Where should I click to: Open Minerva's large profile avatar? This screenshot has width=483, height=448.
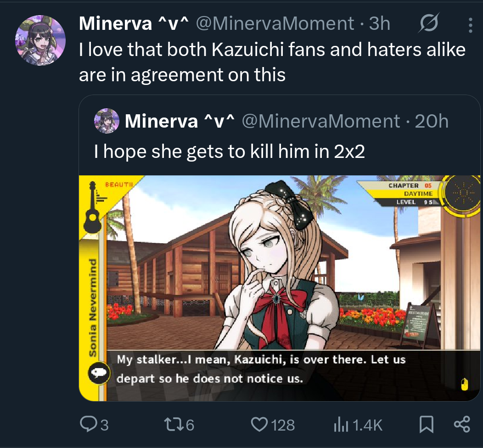click(40, 40)
